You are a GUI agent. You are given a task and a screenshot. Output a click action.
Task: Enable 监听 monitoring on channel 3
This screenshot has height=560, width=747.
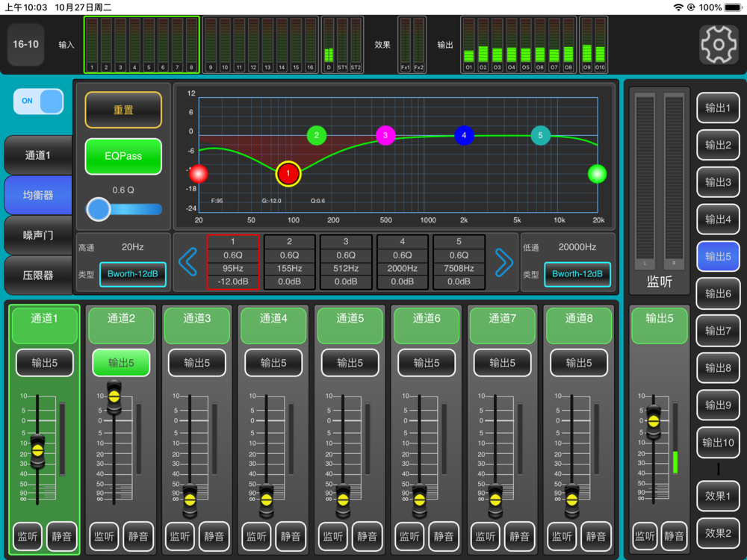(x=180, y=536)
